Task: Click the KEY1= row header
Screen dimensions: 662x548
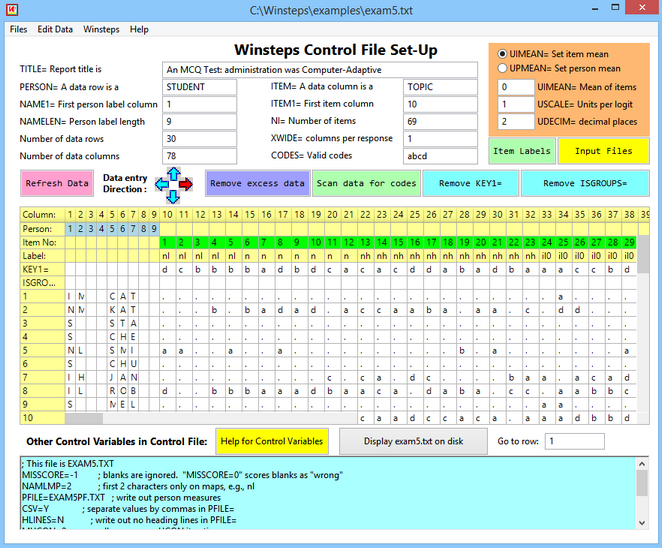Action: (43, 269)
